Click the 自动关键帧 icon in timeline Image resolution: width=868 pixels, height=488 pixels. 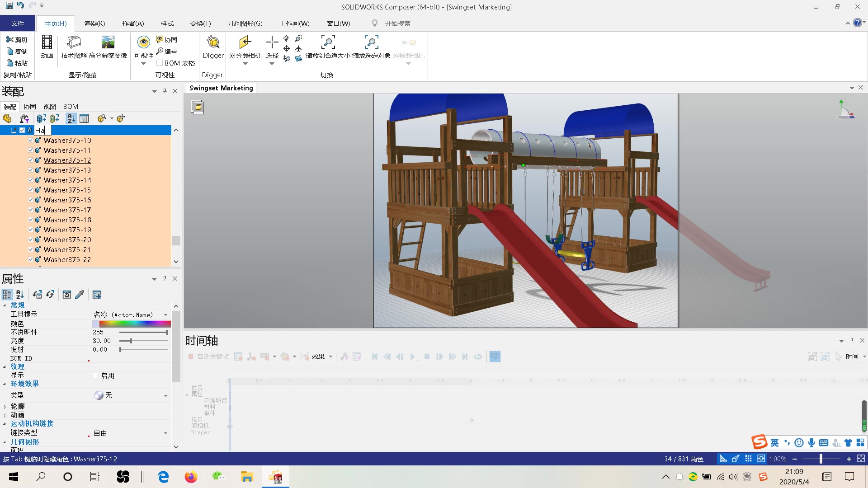click(190, 357)
